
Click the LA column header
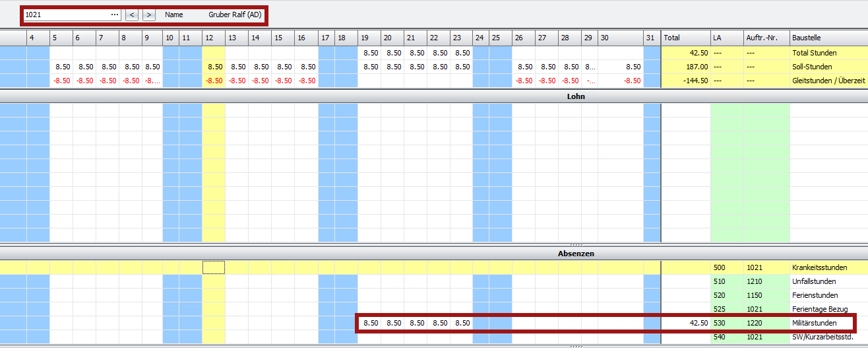click(x=726, y=38)
